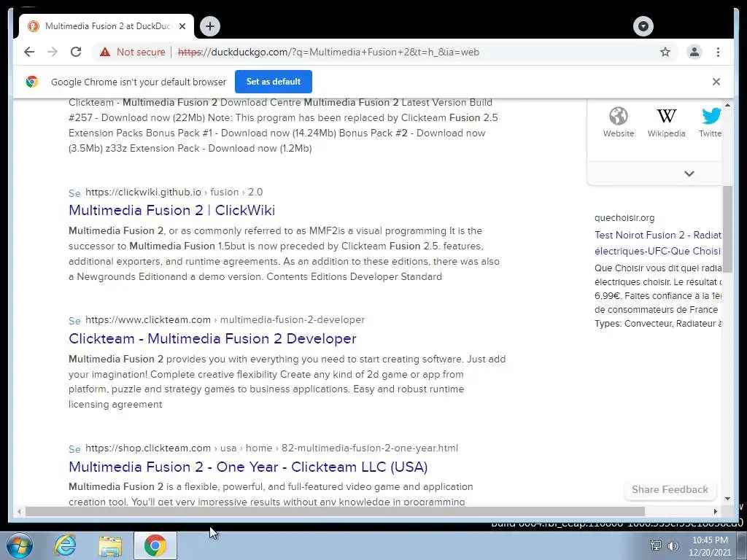
Task: Open Test Noirot Fusion 2 ad link
Action: (x=658, y=243)
